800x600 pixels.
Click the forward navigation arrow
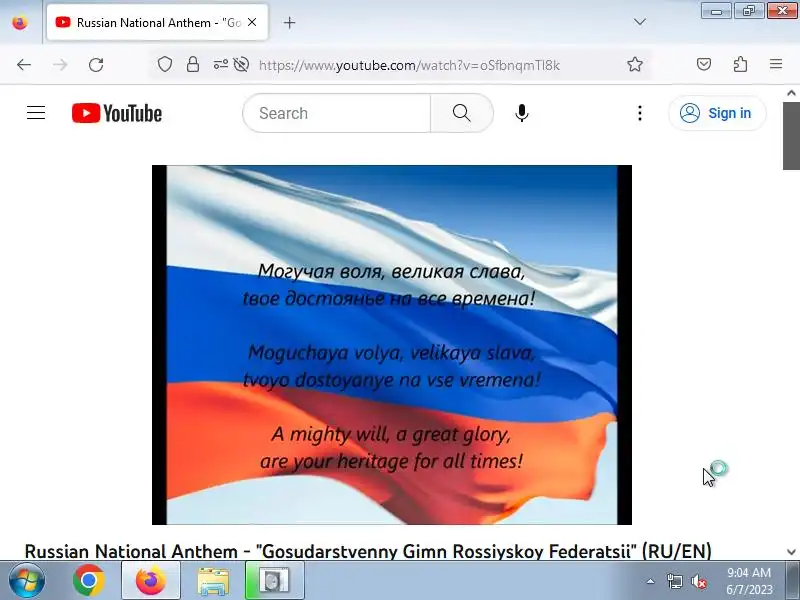tap(60, 65)
